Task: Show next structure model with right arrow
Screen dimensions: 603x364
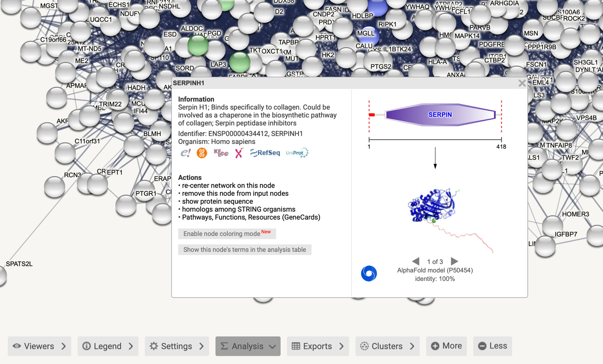Action: click(x=454, y=261)
